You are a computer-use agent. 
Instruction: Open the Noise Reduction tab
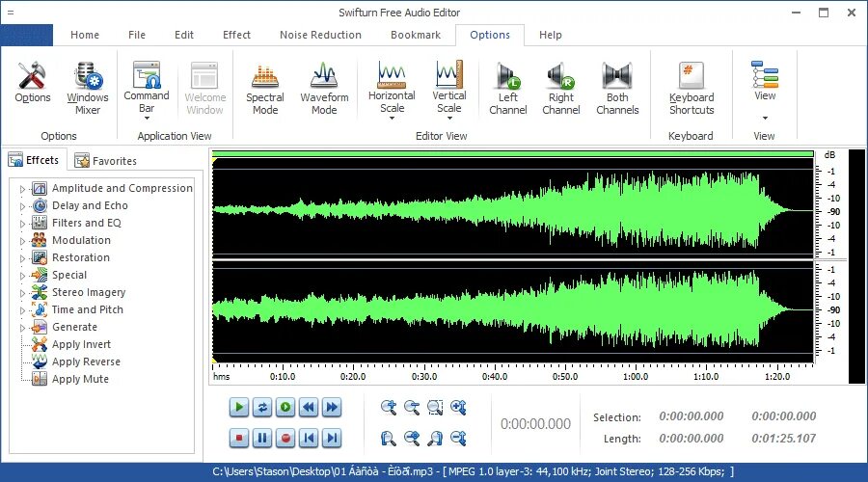pyautogui.click(x=320, y=35)
